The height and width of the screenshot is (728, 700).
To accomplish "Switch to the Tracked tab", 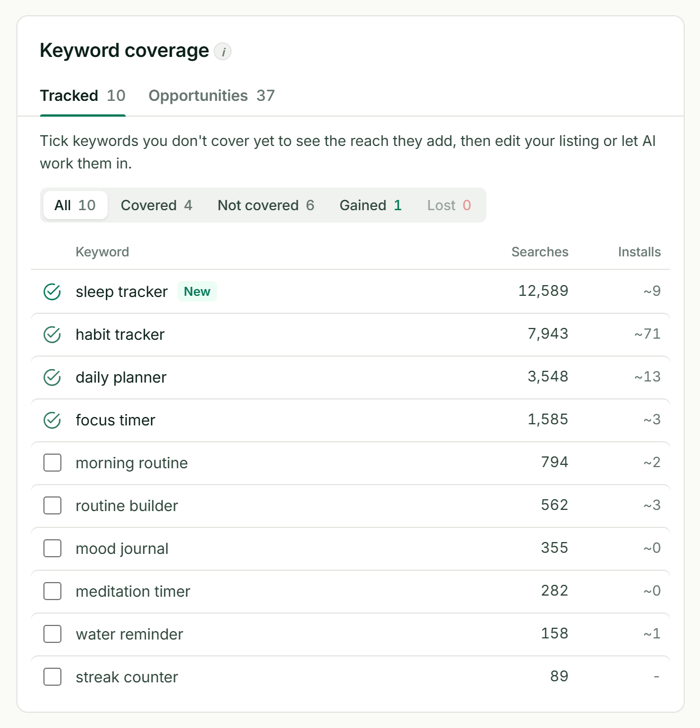I will pos(83,96).
